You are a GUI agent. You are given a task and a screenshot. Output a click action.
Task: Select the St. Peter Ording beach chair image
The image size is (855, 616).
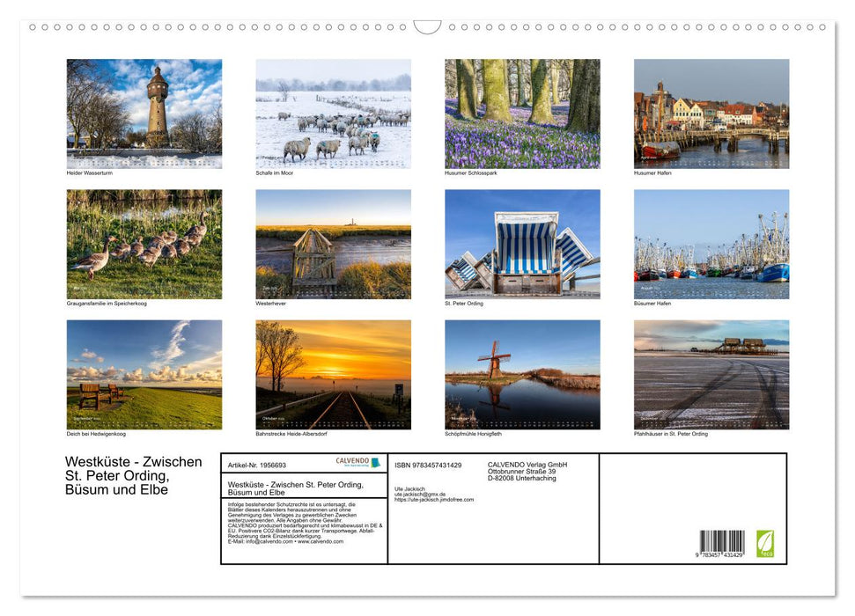[x=521, y=244]
